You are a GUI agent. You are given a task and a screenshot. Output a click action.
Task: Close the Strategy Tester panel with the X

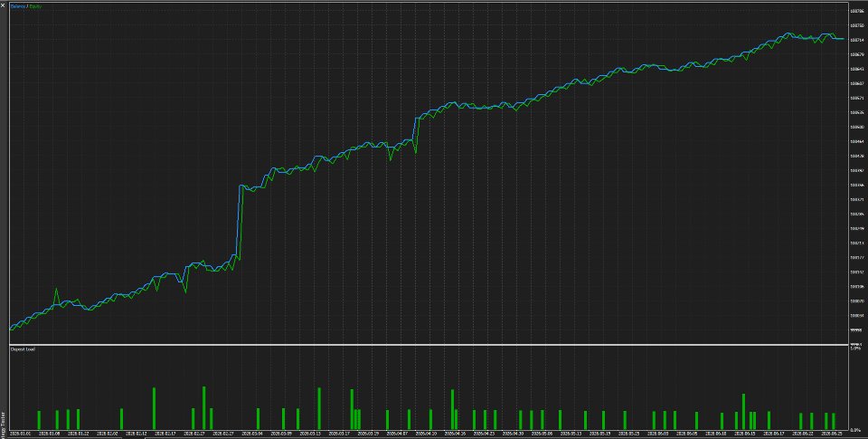point(3,4)
